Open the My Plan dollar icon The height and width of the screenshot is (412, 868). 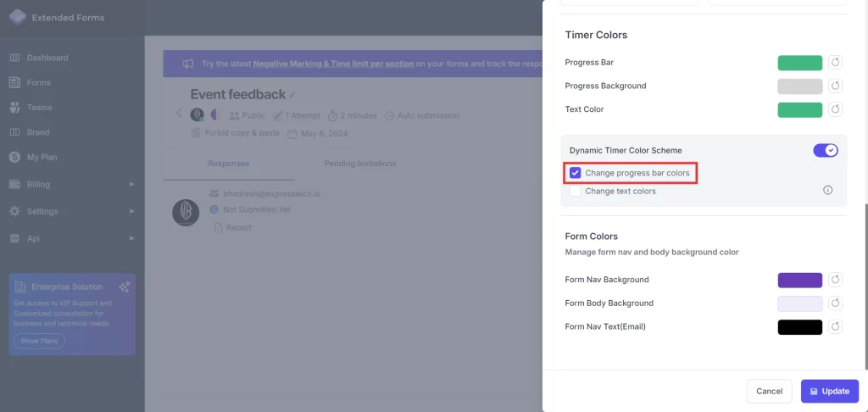click(x=15, y=158)
